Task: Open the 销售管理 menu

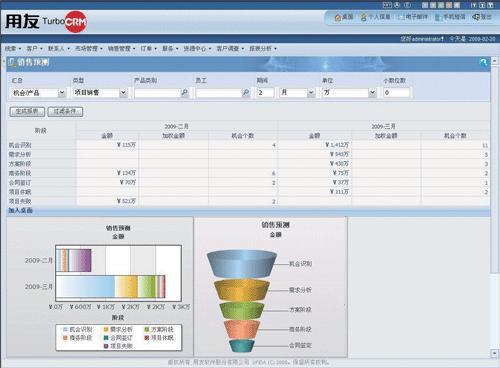Action: [121, 49]
